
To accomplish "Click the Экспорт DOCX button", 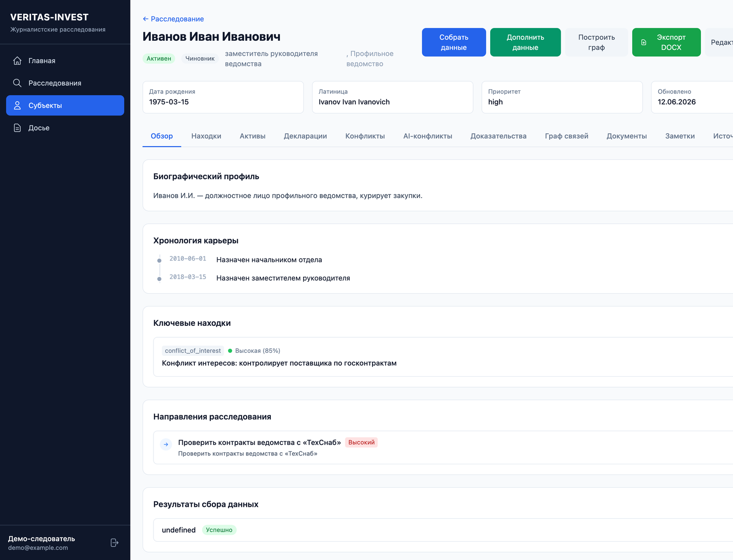I will point(666,42).
